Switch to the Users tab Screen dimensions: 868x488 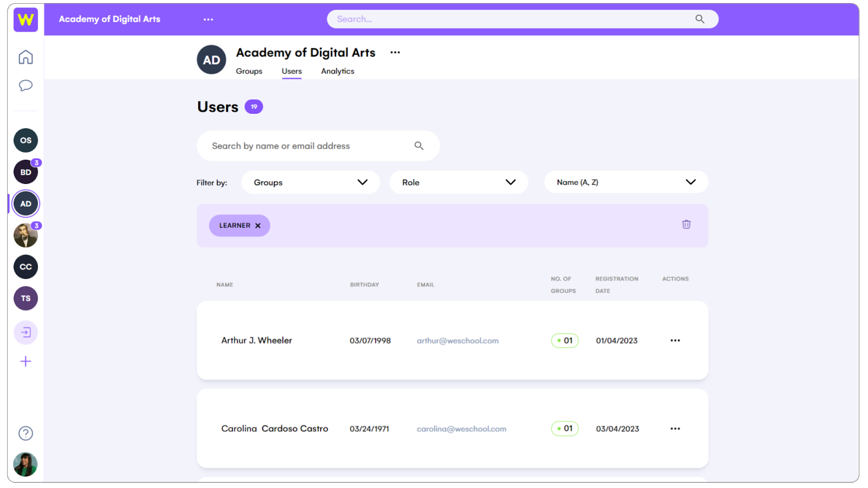click(x=292, y=71)
